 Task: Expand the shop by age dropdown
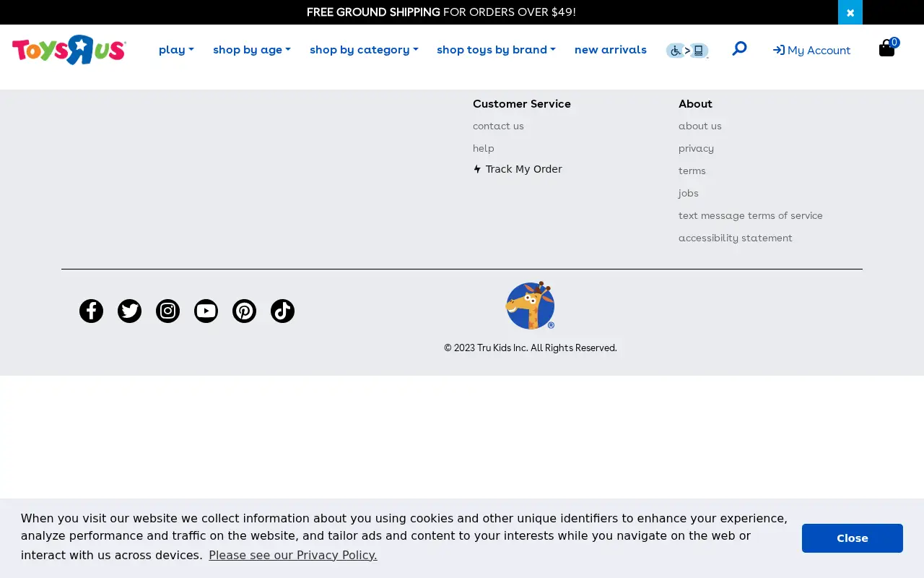pos(252,49)
